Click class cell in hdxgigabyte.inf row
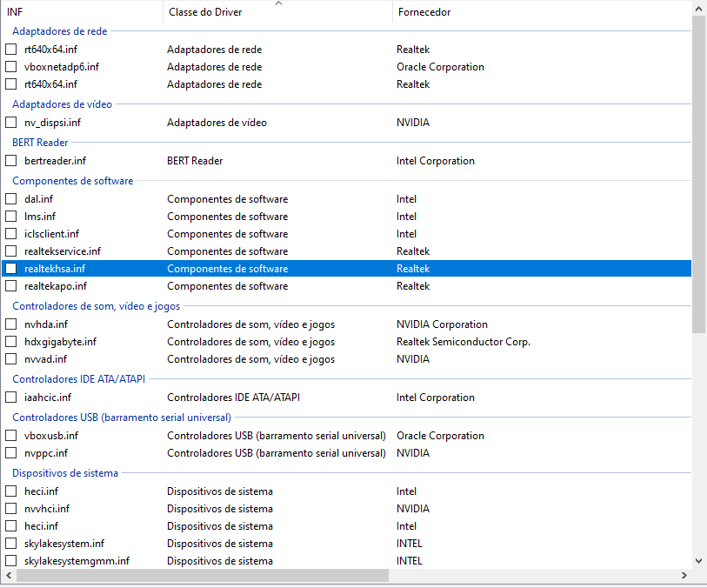This screenshot has height=588, width=707. pos(250,342)
